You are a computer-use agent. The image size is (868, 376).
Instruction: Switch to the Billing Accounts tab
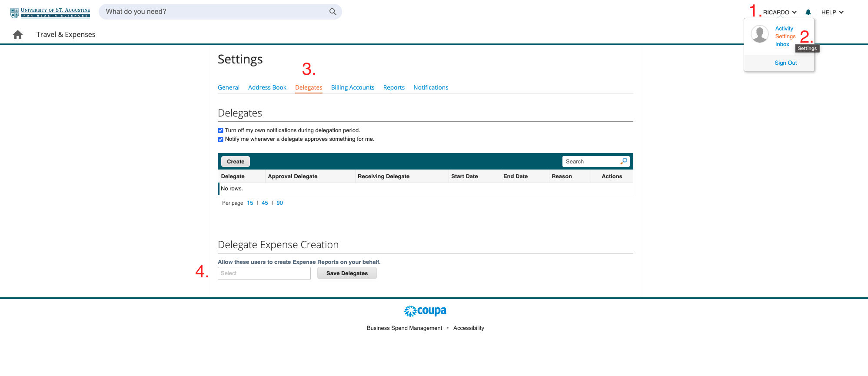pyautogui.click(x=353, y=87)
